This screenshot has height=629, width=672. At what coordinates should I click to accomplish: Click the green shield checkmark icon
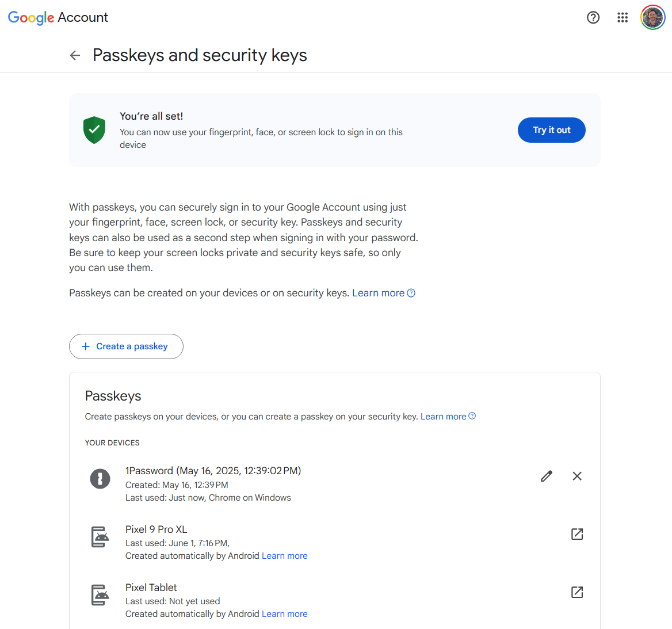(94, 130)
